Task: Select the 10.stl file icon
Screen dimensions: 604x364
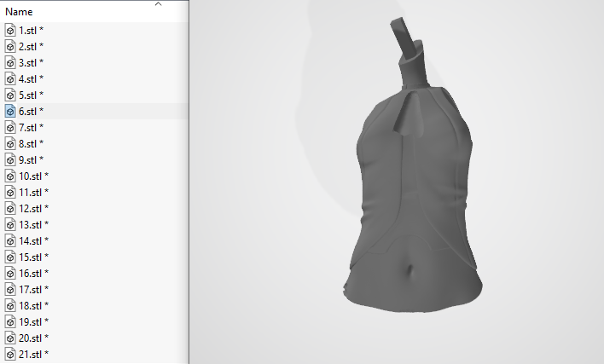Action: pos(10,176)
